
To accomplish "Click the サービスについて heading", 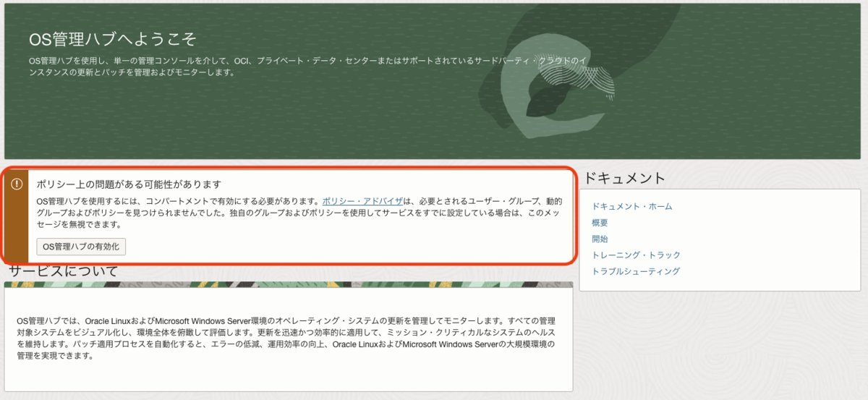I will tap(63, 271).
